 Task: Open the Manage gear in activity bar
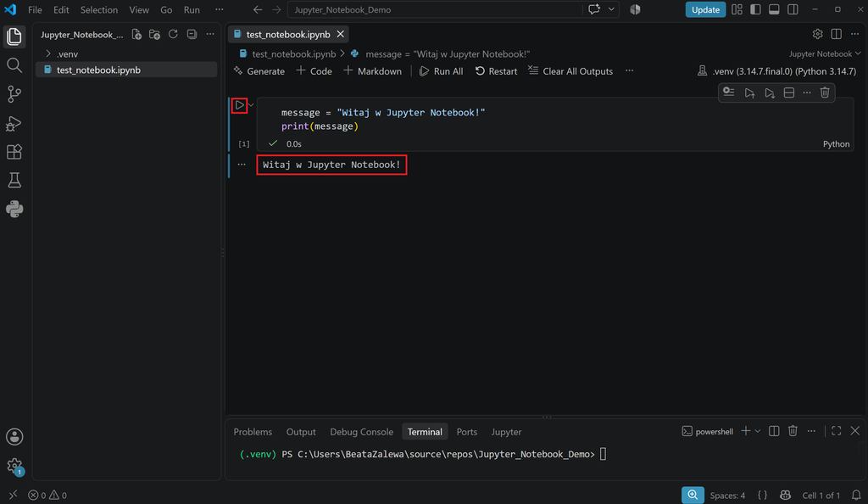pyautogui.click(x=14, y=466)
